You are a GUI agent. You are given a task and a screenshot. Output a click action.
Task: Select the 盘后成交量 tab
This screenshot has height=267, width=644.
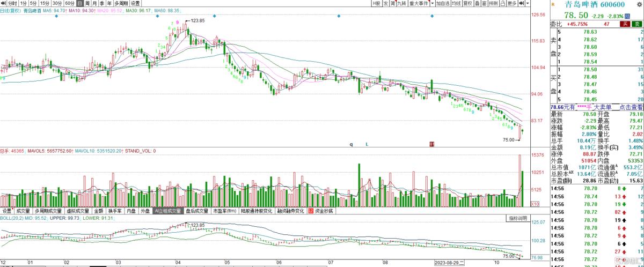coord(197,211)
